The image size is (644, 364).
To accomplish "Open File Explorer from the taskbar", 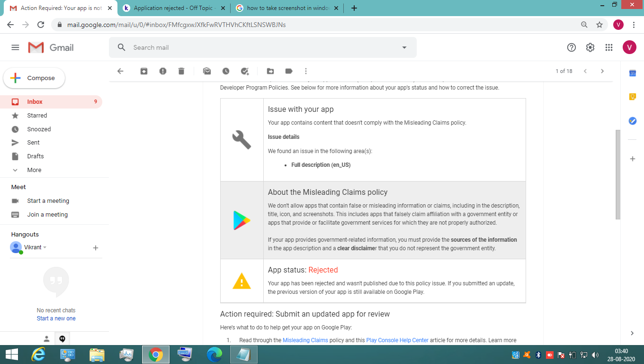I will pyautogui.click(x=97, y=355).
